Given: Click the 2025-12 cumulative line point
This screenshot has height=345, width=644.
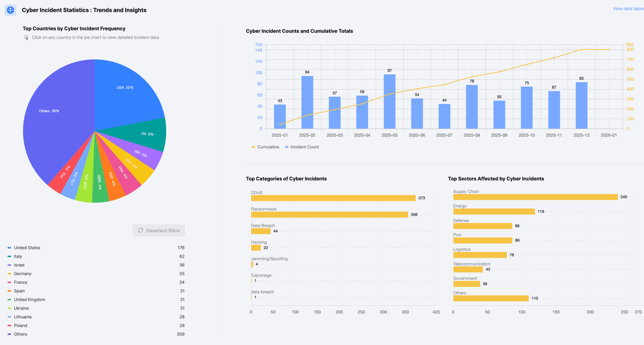Looking at the screenshot, I should pos(581,50).
